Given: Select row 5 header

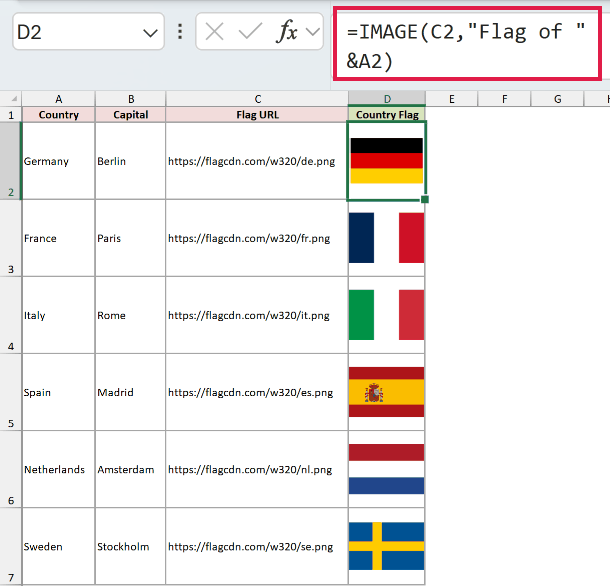Looking at the screenshot, I should click(11, 392).
